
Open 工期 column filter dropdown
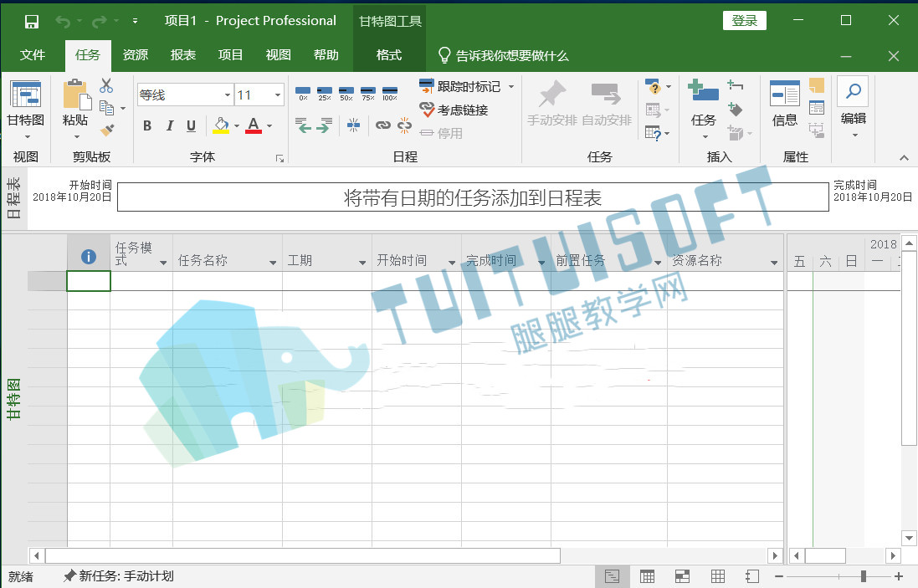pyautogui.click(x=362, y=262)
